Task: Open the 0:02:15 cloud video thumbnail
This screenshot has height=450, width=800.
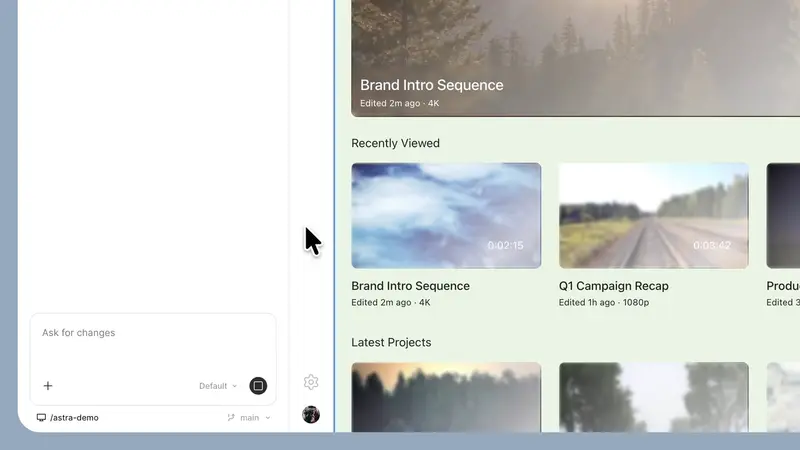Action: click(446, 216)
